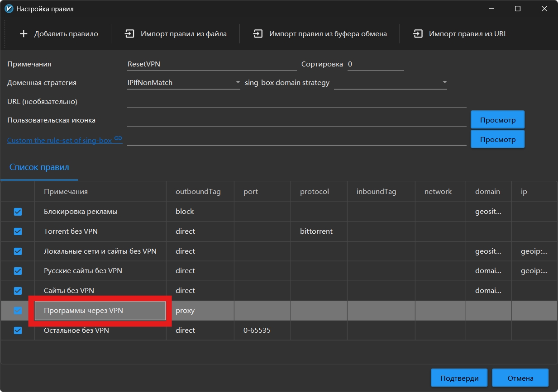
Task: Click Просмотр next to Пользовательская иконка
Action: coord(497,120)
